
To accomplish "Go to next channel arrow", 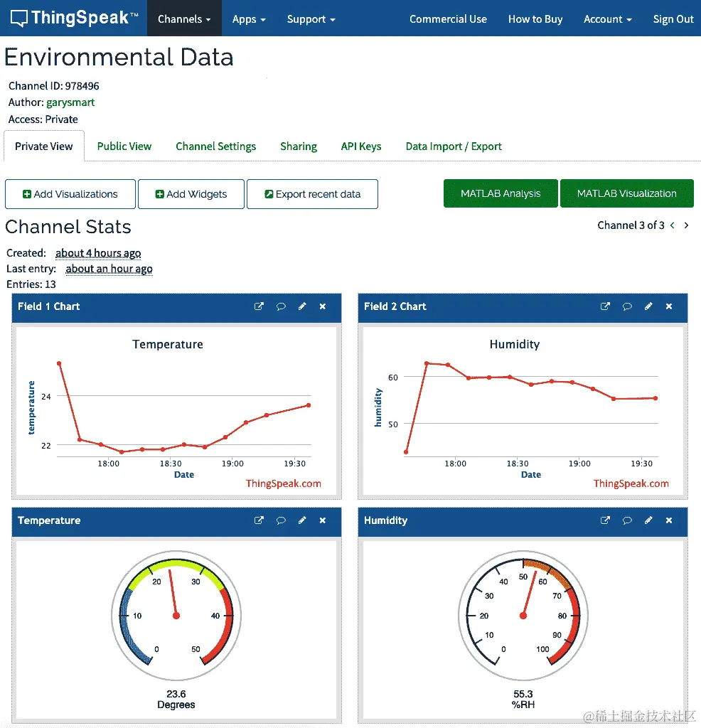I will pos(686,225).
